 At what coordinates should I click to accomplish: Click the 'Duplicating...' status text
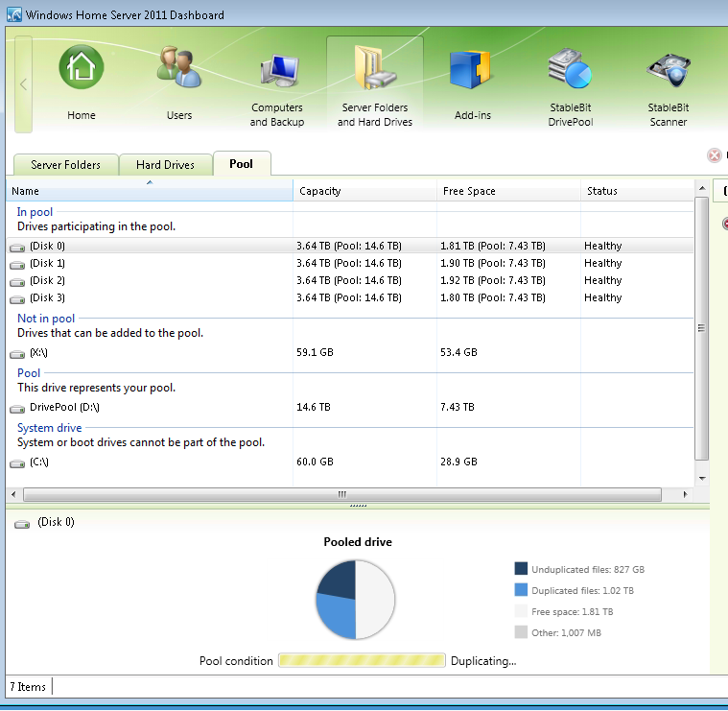(x=483, y=661)
